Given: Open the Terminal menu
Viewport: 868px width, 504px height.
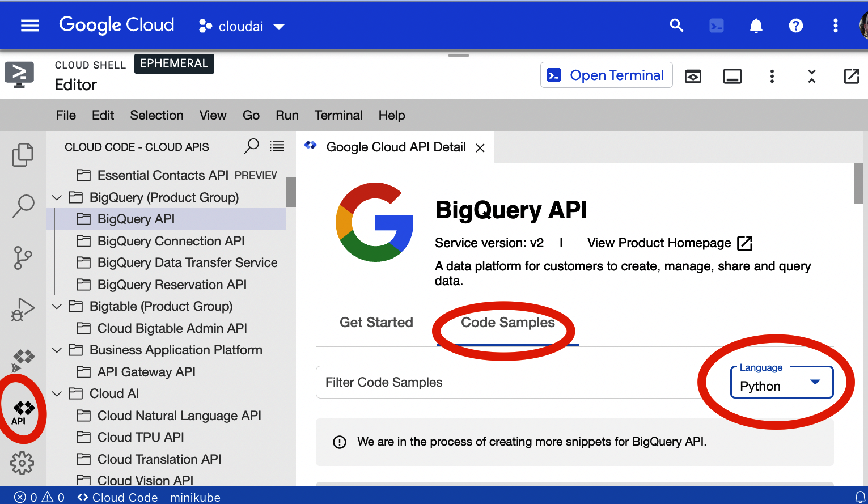Looking at the screenshot, I should click(x=338, y=115).
